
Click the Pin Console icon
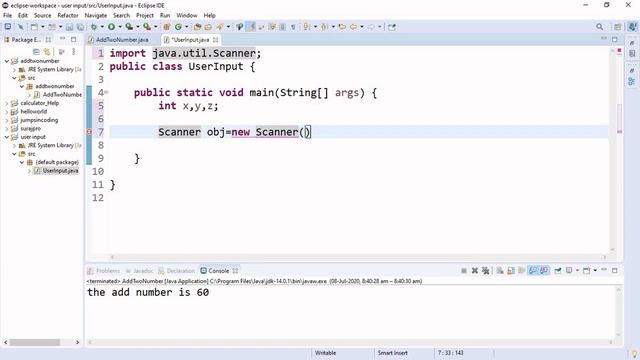(x=558, y=271)
